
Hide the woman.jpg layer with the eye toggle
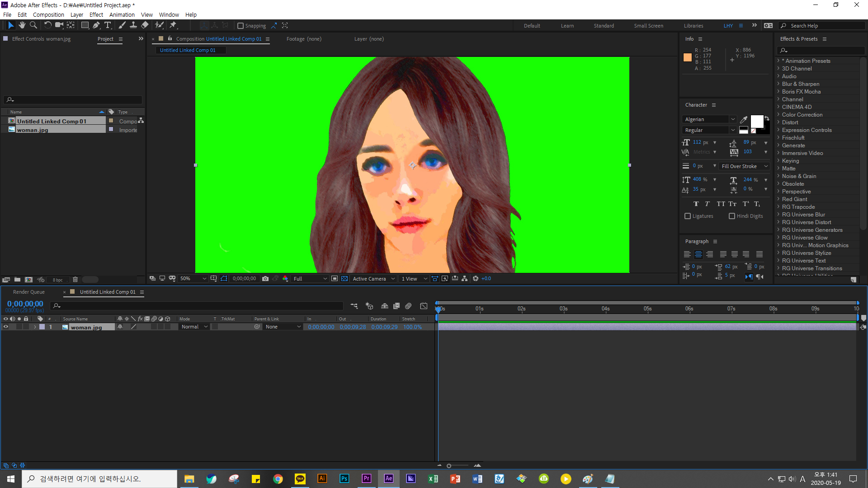pos(6,327)
